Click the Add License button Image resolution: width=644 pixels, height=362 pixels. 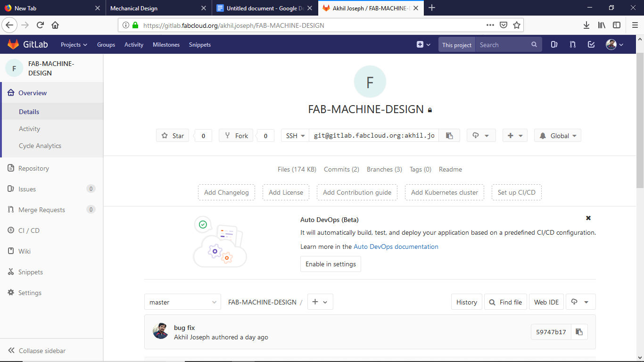coord(286,192)
